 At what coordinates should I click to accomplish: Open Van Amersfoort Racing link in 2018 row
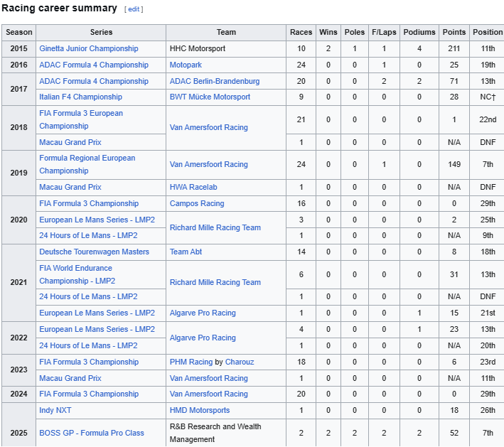point(208,128)
